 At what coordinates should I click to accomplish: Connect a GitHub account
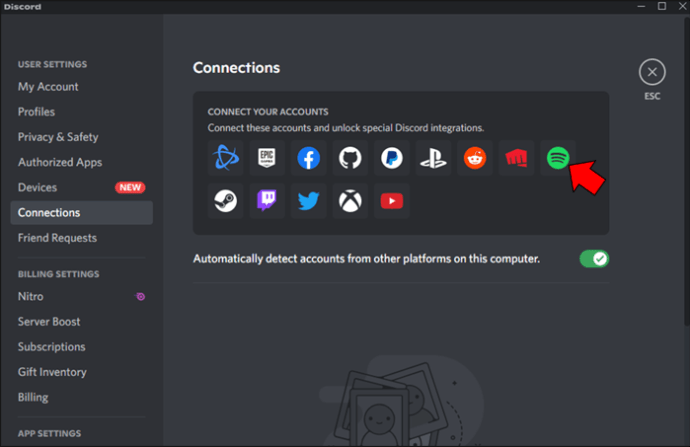pos(350,158)
